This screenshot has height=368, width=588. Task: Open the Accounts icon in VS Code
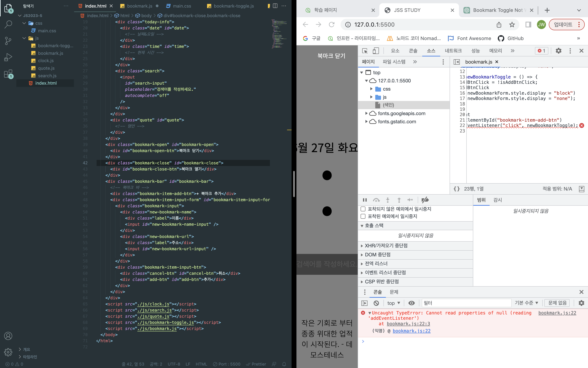(x=8, y=336)
